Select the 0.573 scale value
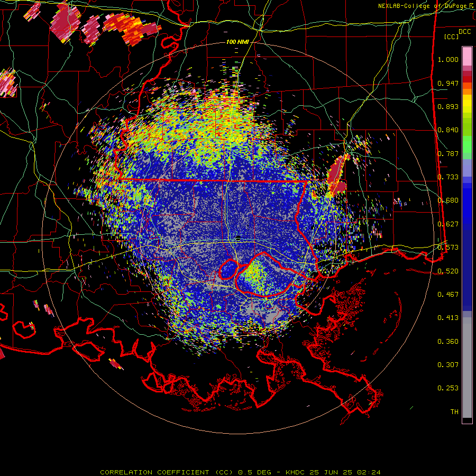This screenshot has width=476, height=476. point(448,248)
